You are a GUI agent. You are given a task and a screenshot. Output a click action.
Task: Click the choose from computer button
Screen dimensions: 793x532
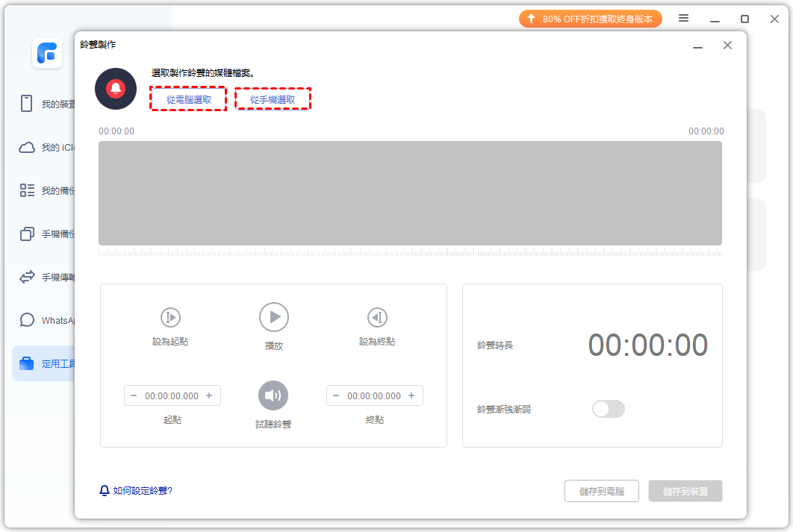point(188,99)
